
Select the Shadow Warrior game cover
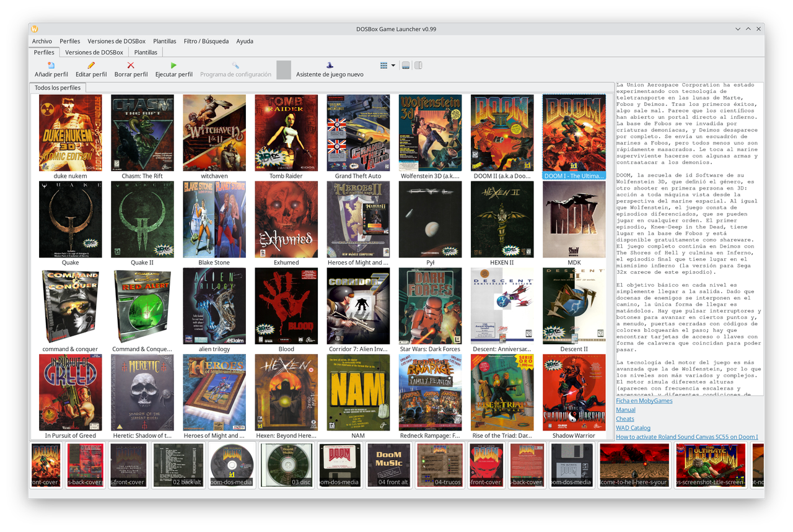[574, 393]
